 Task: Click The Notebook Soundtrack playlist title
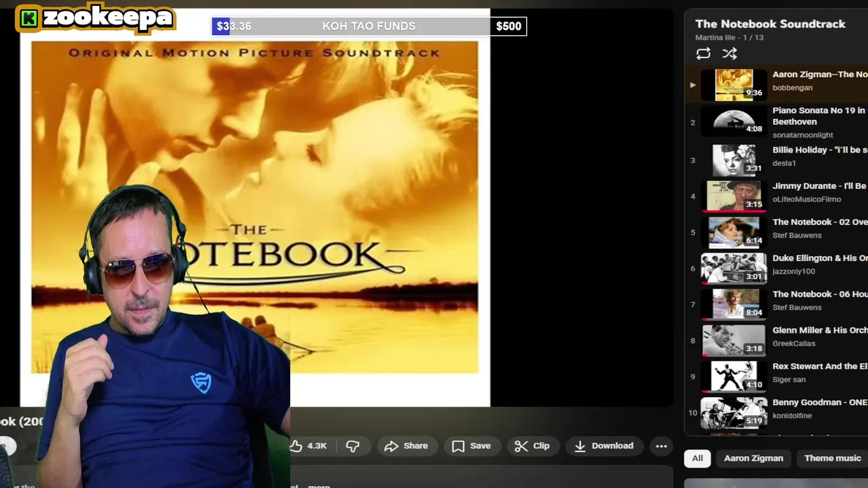click(x=770, y=24)
